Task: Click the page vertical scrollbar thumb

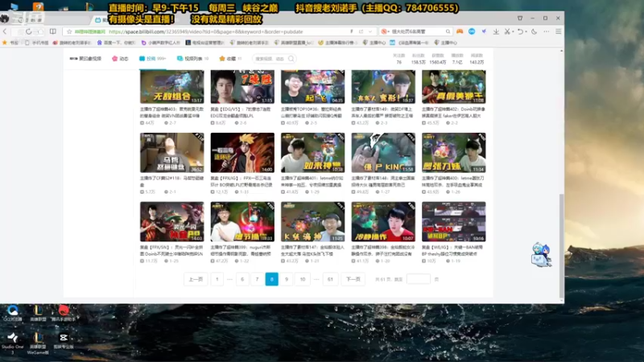Action: [x=561, y=246]
